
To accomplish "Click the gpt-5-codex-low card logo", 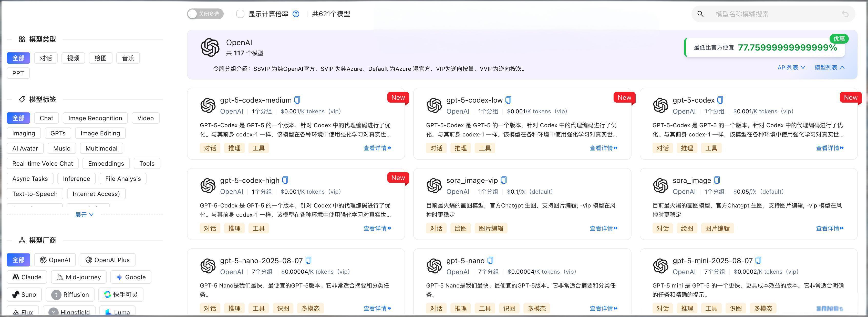I will coord(434,105).
